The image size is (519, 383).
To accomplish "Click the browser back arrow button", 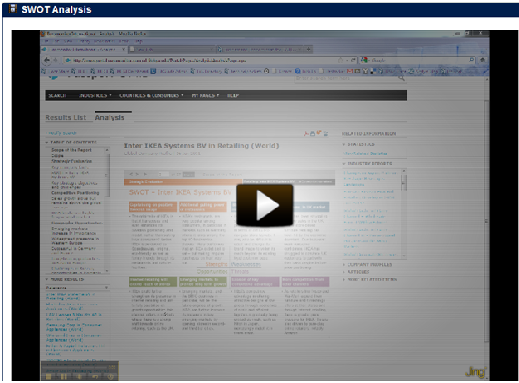I will coord(47,60).
